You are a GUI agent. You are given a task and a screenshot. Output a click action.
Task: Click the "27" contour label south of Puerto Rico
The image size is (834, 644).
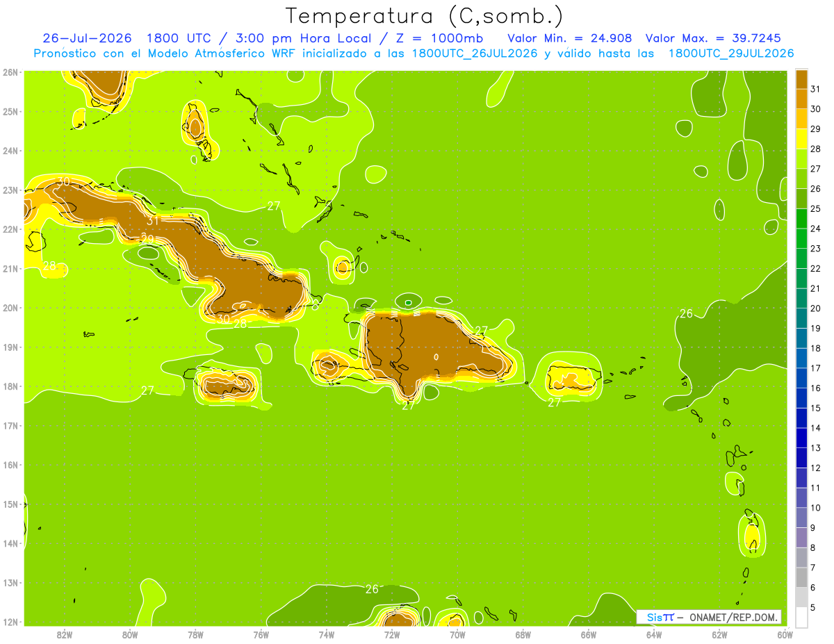click(x=554, y=402)
